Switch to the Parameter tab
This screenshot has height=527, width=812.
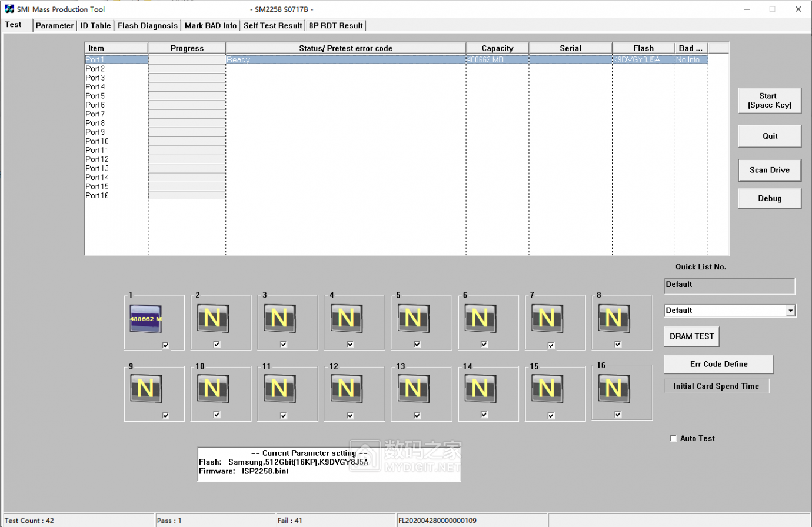[x=55, y=25]
